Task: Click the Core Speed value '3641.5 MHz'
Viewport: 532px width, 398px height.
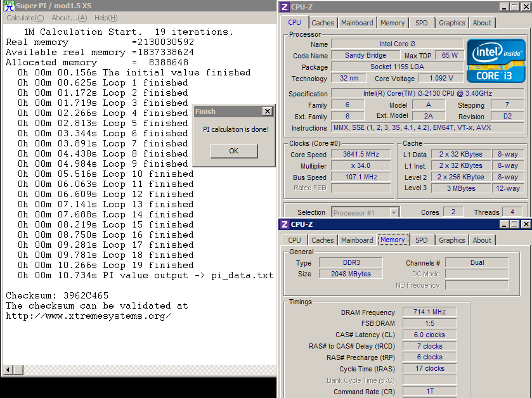Action: [361, 154]
